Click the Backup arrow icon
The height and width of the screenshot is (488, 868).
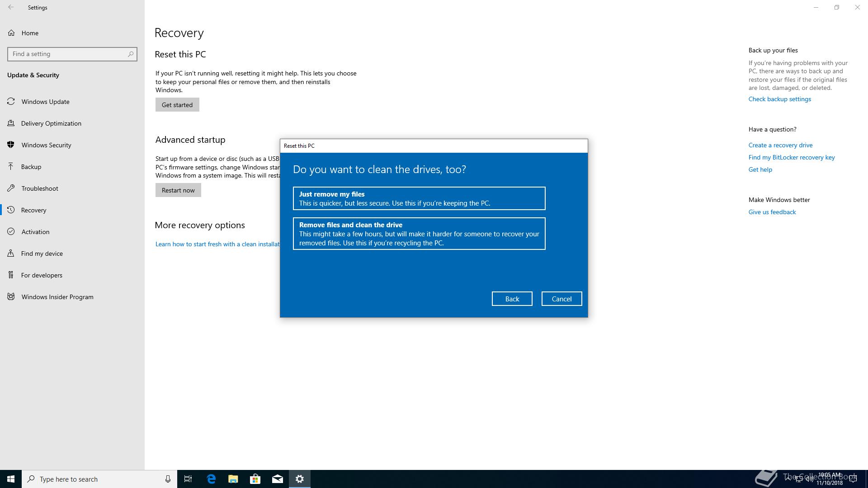coord(11,167)
